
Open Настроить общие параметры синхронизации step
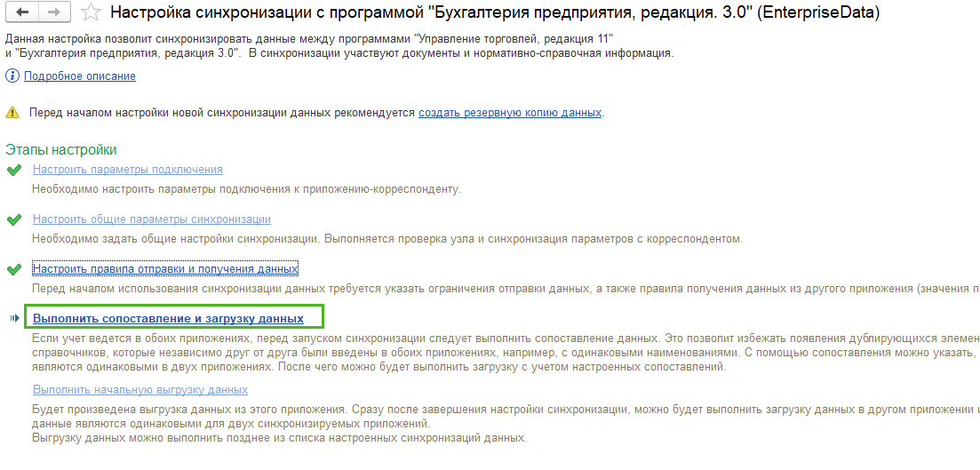pyautogui.click(x=152, y=219)
